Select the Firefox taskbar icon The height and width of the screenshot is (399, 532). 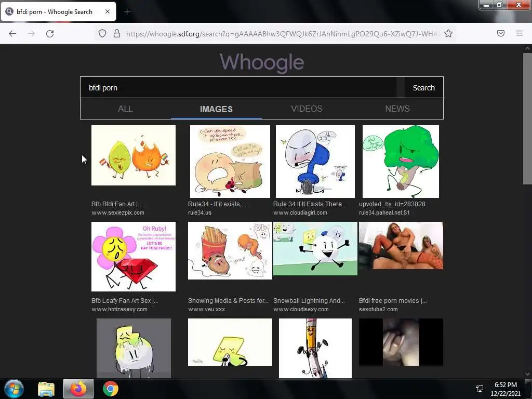78,389
